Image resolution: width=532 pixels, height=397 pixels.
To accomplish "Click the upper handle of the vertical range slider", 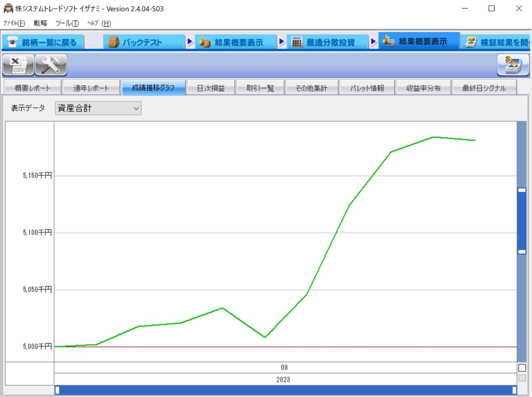I will [x=522, y=190].
